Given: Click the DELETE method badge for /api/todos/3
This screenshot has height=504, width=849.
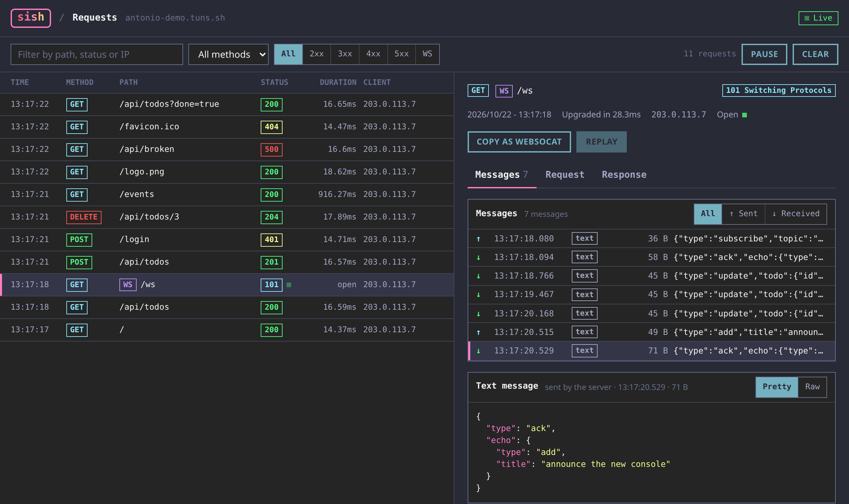Looking at the screenshot, I should pos(84,217).
